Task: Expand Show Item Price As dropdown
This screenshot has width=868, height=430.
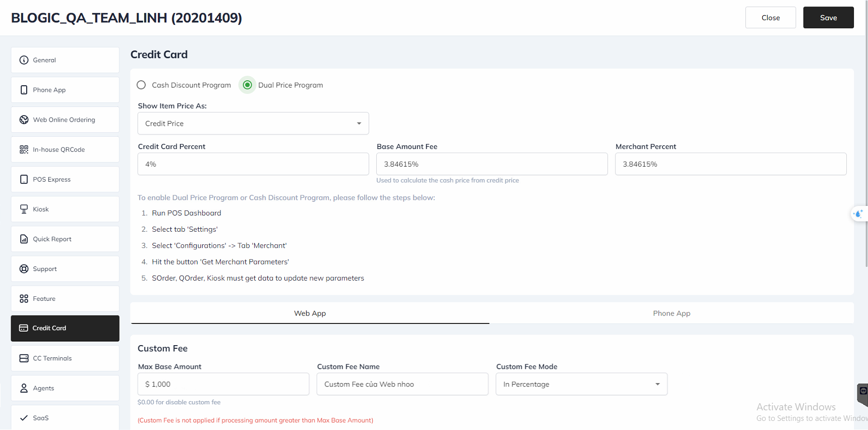Action: (x=253, y=123)
